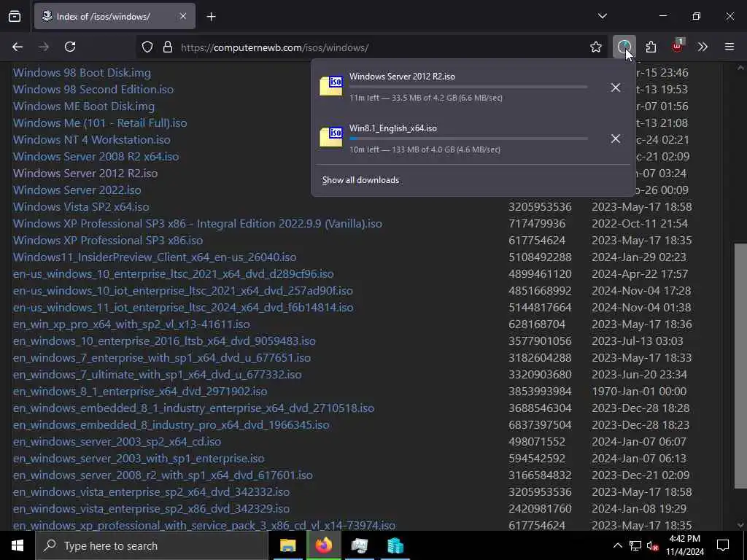Viewport: 747px width, 560px height.
Task: Click the tracking protection shield icon
Action: pos(147,47)
